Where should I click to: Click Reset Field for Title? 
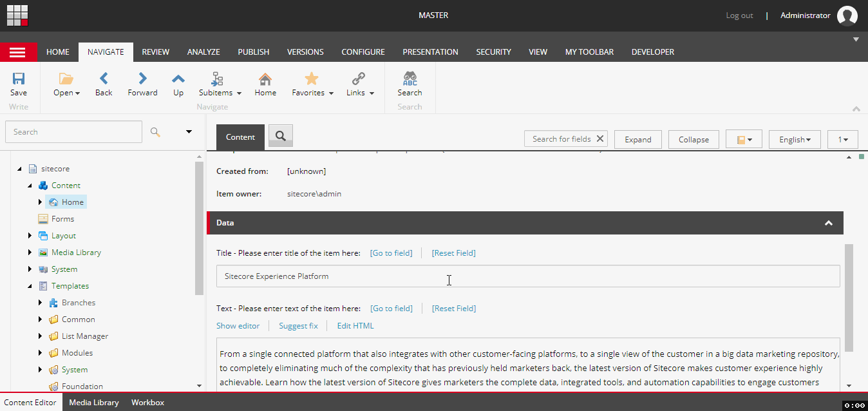(x=453, y=253)
